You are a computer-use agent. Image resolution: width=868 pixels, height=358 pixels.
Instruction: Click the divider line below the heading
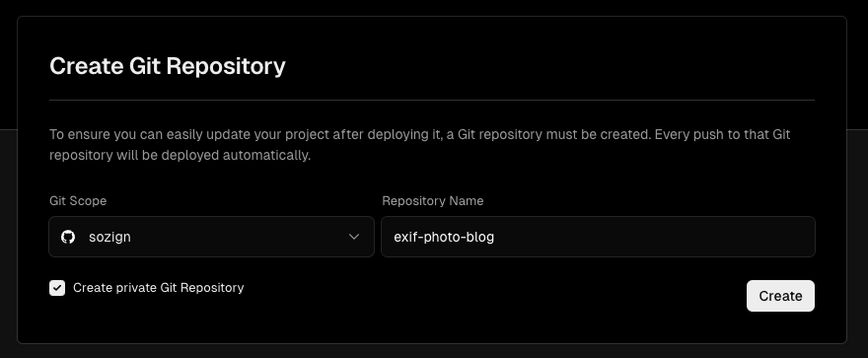432,101
